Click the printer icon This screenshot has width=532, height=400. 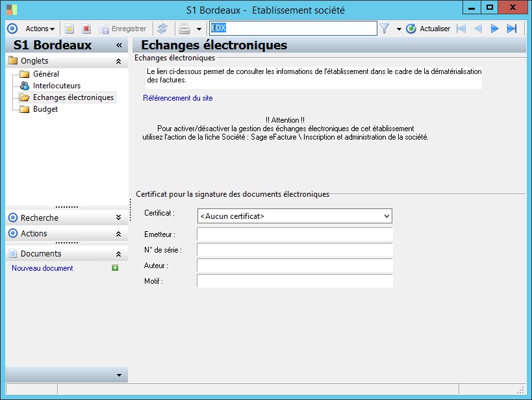[x=184, y=29]
